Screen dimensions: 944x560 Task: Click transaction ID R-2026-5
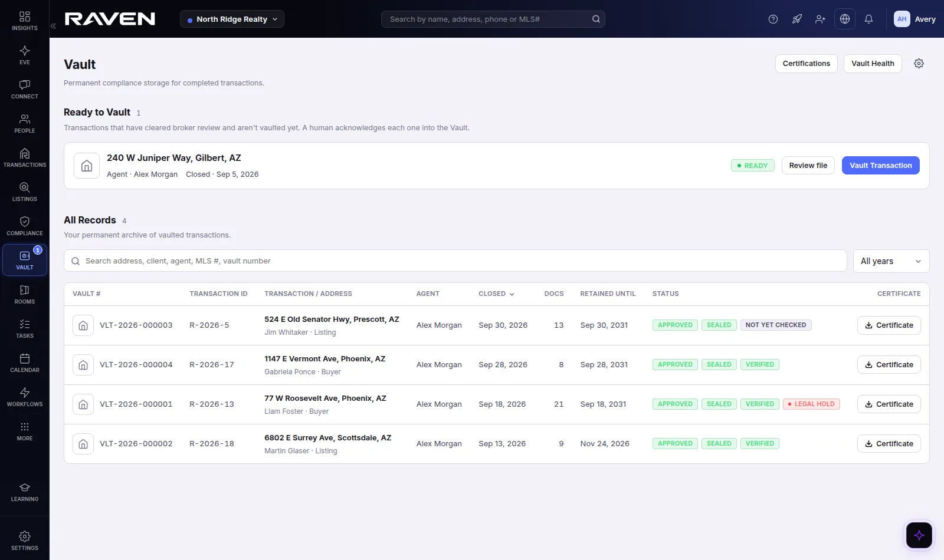[209, 325]
